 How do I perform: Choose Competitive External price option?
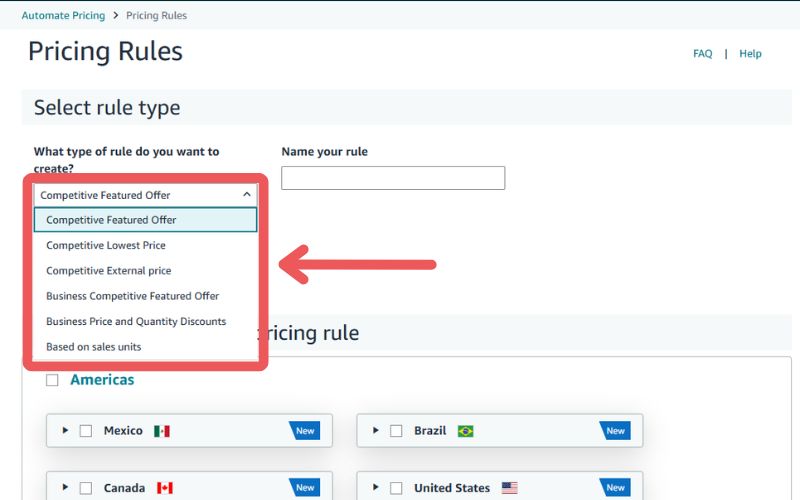(x=145, y=271)
